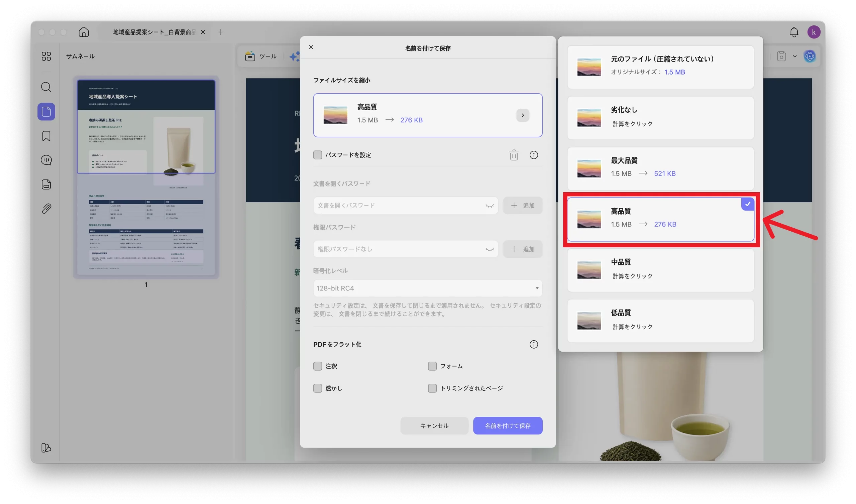Open the notifications bell icon

[794, 32]
